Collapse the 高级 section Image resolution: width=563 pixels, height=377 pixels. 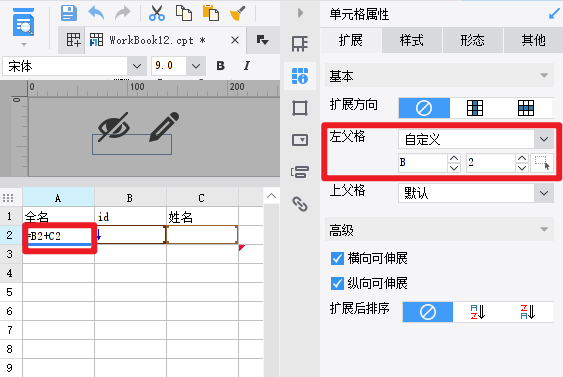pos(544,229)
